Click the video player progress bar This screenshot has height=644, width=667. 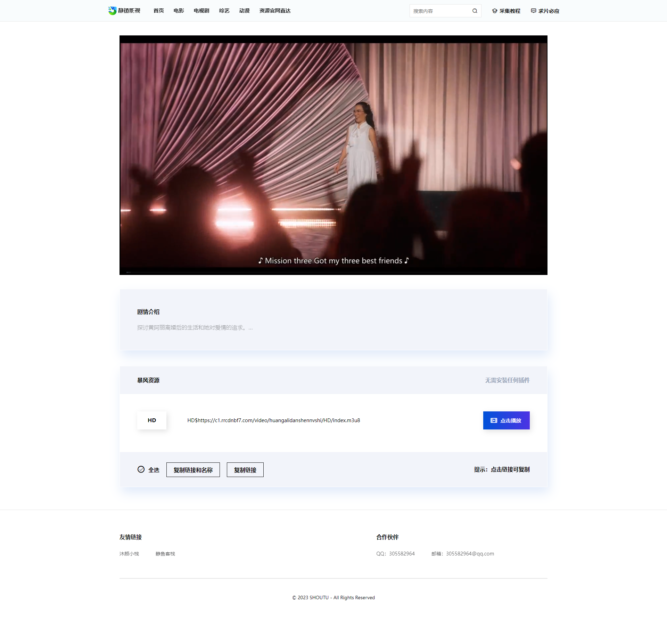pos(333,272)
